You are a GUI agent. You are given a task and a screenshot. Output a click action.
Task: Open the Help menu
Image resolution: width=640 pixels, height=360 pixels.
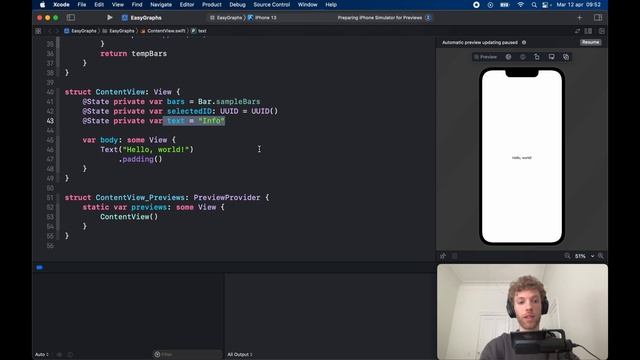[331, 5]
